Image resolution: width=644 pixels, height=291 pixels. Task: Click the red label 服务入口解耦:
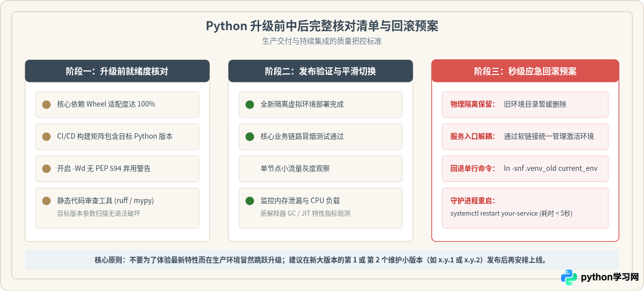point(473,137)
